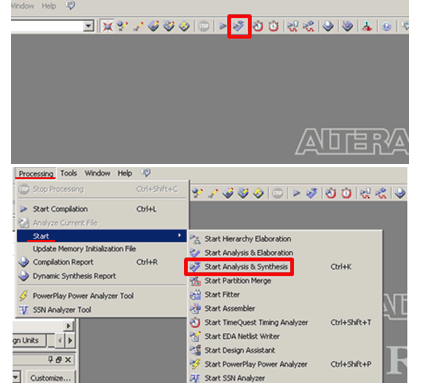
Task: Choose Update Memory Initialization File
Action: click(x=102, y=249)
